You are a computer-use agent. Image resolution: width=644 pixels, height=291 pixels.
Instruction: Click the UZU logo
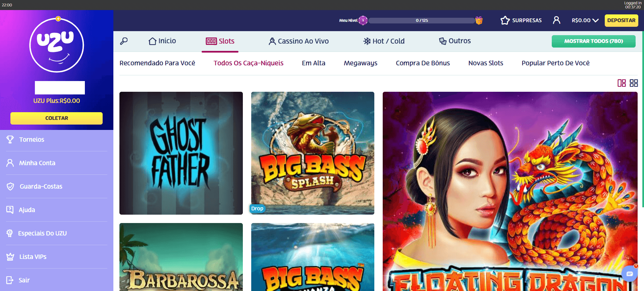coord(57,45)
